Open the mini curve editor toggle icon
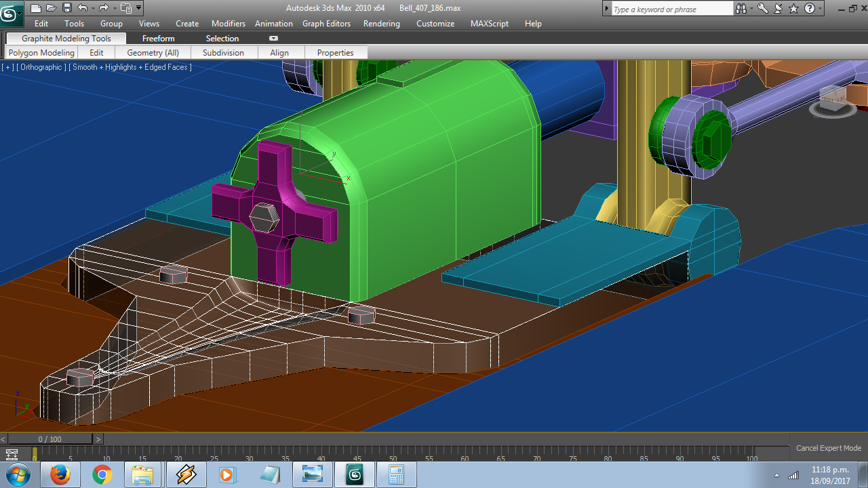 pos(12,454)
